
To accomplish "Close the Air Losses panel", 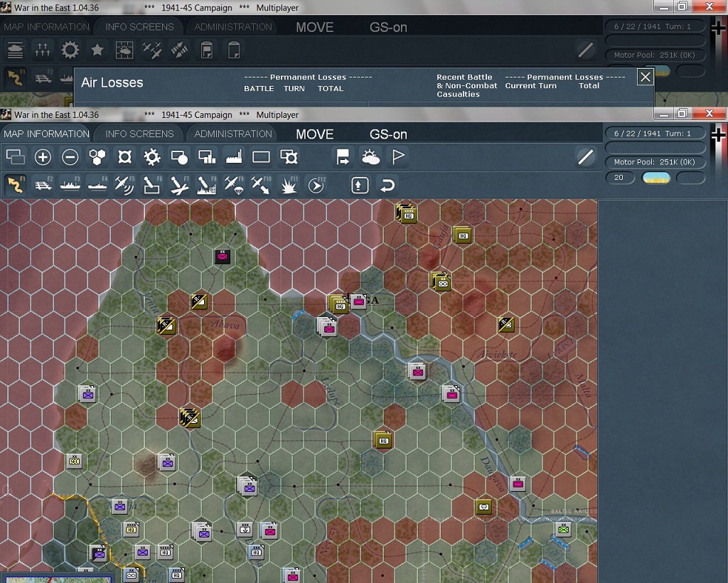I will click(x=646, y=77).
